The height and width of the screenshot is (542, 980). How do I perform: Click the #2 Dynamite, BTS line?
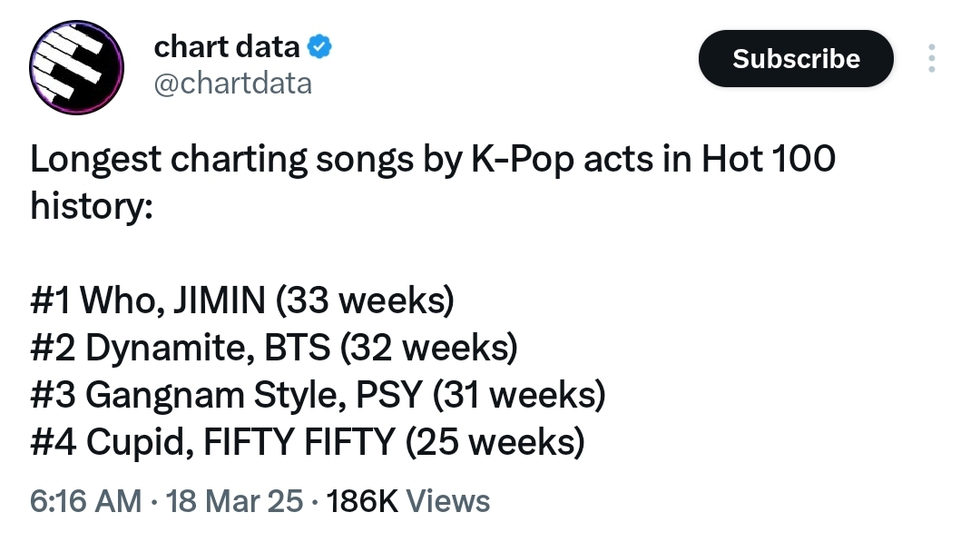coord(274,349)
